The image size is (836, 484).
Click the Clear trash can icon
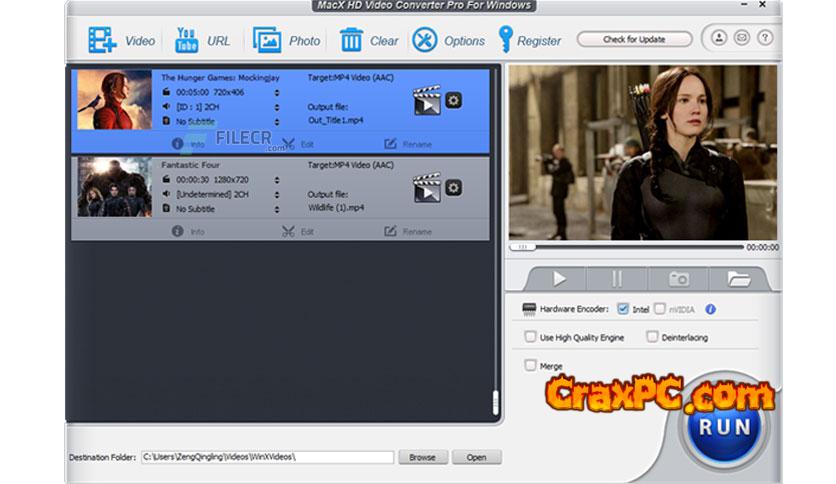pos(351,40)
